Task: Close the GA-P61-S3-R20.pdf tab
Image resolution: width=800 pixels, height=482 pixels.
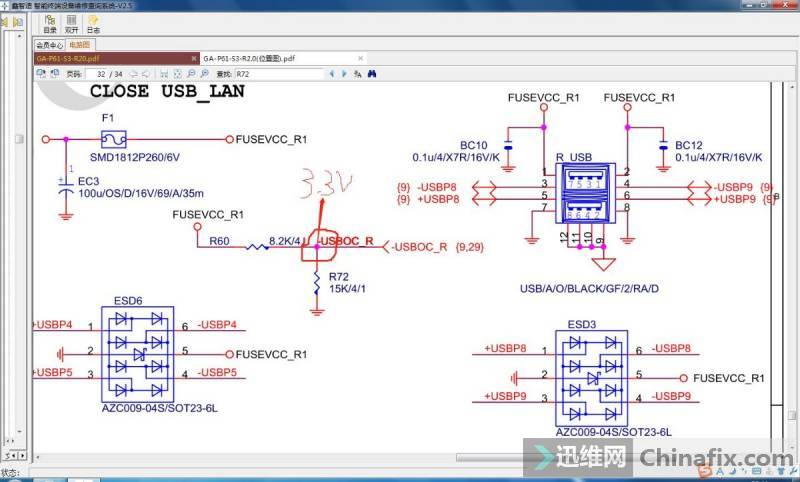Action: [191, 59]
